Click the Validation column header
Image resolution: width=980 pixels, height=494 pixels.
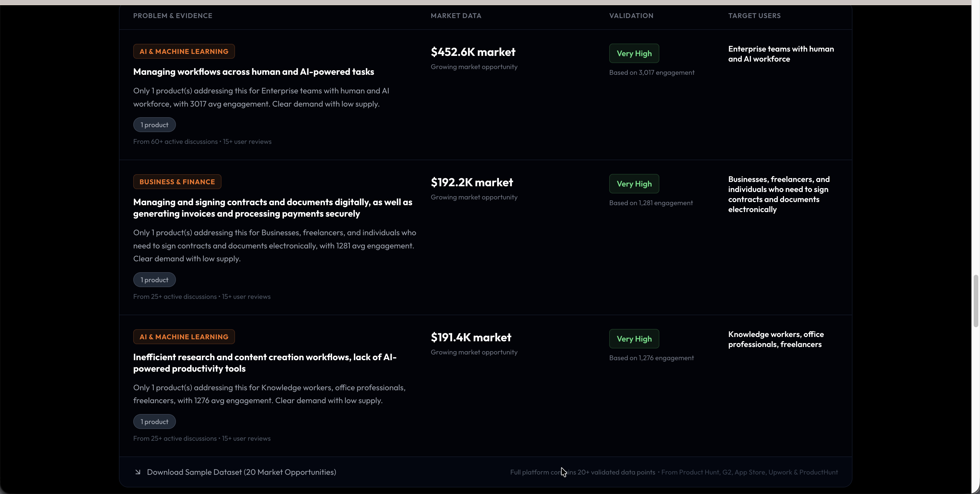(x=631, y=15)
